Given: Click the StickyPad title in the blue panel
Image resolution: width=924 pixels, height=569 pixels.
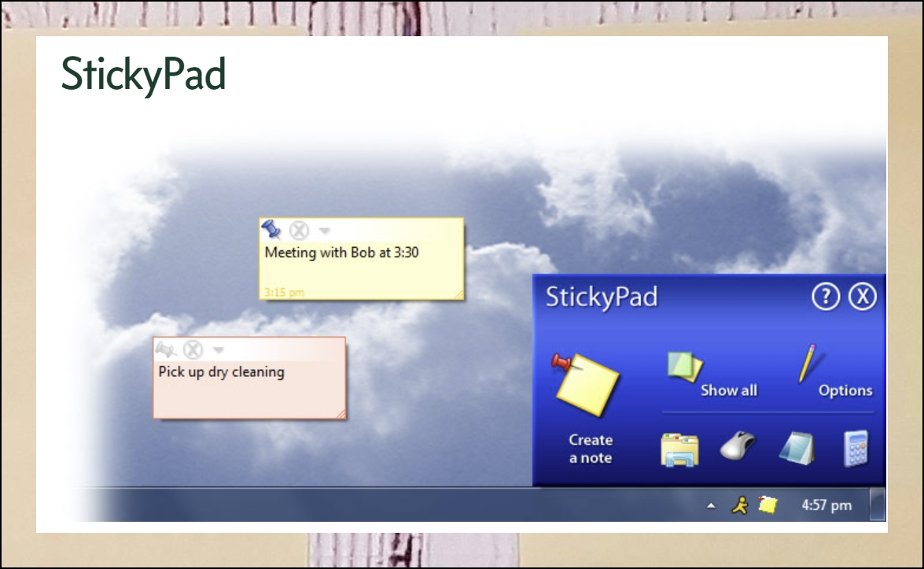Looking at the screenshot, I should pyautogui.click(x=601, y=297).
